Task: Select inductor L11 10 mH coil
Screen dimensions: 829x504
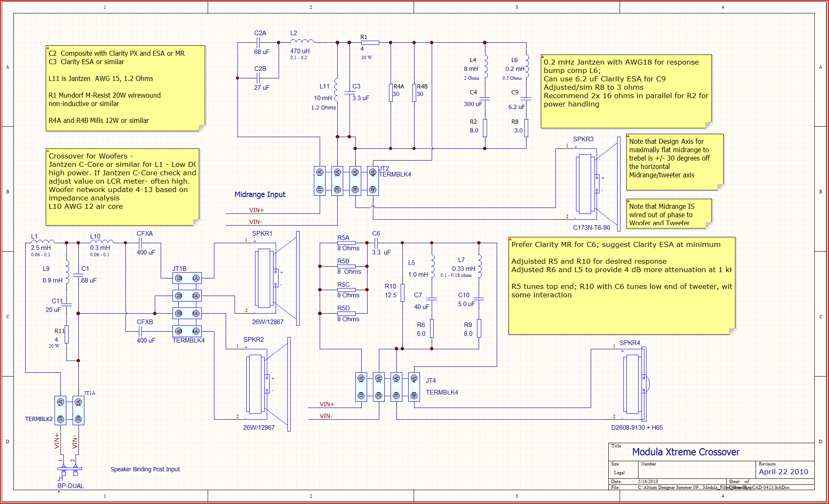Action: 336,89
